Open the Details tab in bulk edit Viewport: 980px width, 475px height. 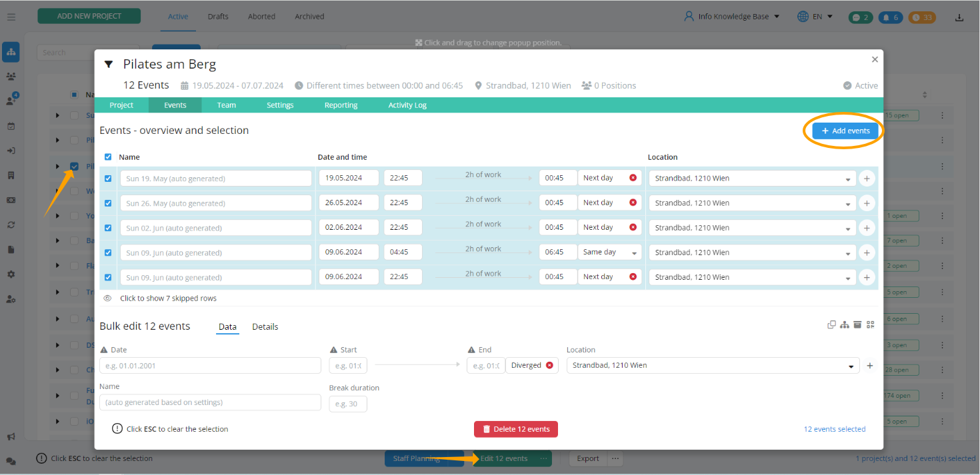[x=265, y=327]
